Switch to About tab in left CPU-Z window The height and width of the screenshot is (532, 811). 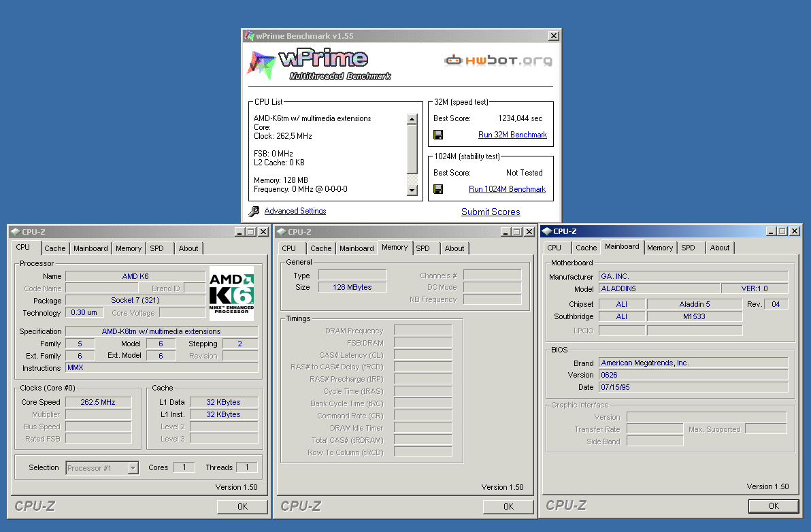188,248
